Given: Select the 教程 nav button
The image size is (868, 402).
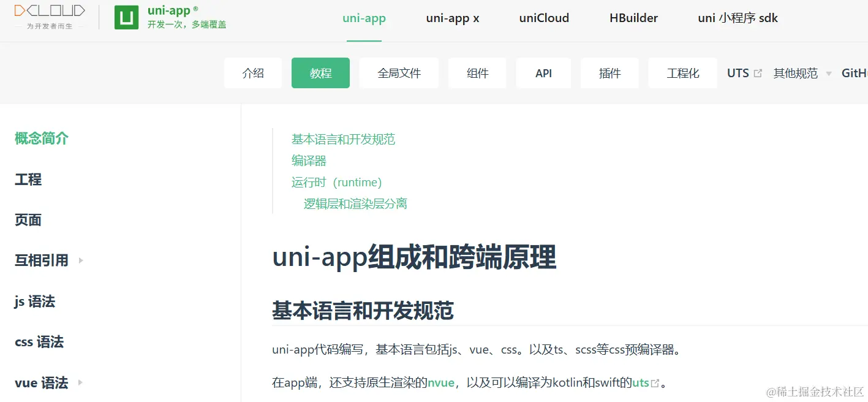Looking at the screenshot, I should click(320, 73).
